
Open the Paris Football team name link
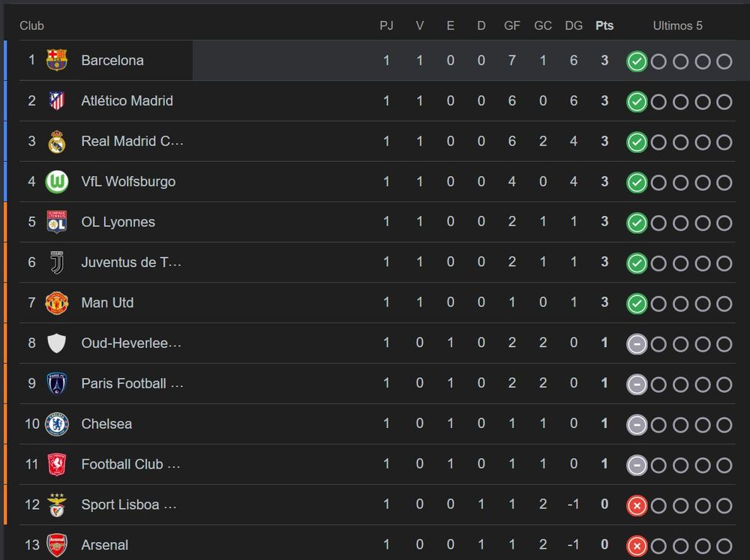tap(133, 384)
